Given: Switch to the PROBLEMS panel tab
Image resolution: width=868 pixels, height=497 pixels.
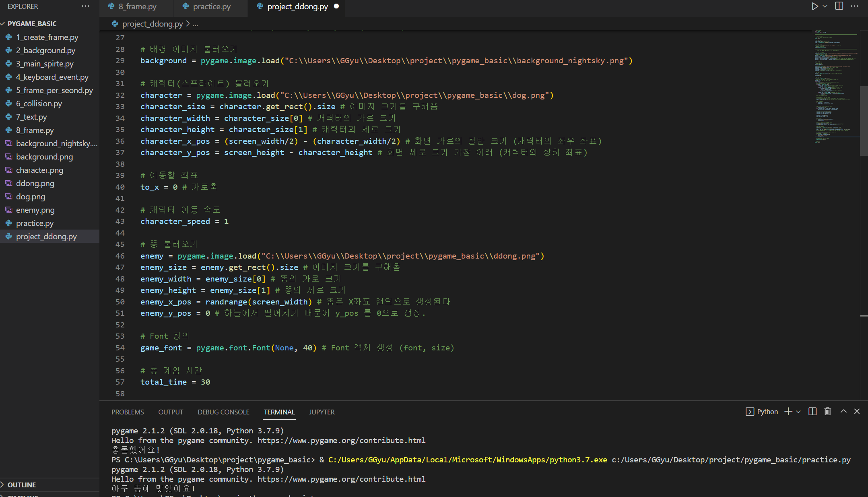Looking at the screenshot, I should pos(128,412).
